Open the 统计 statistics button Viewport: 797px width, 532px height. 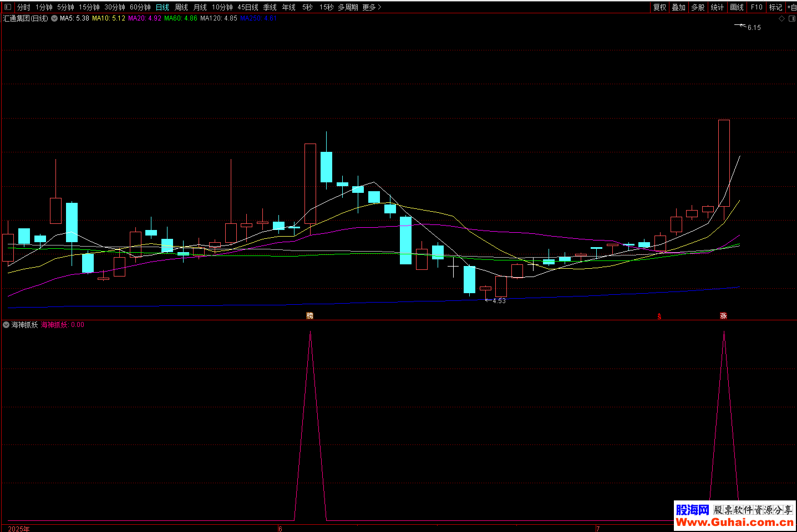pyautogui.click(x=717, y=7)
